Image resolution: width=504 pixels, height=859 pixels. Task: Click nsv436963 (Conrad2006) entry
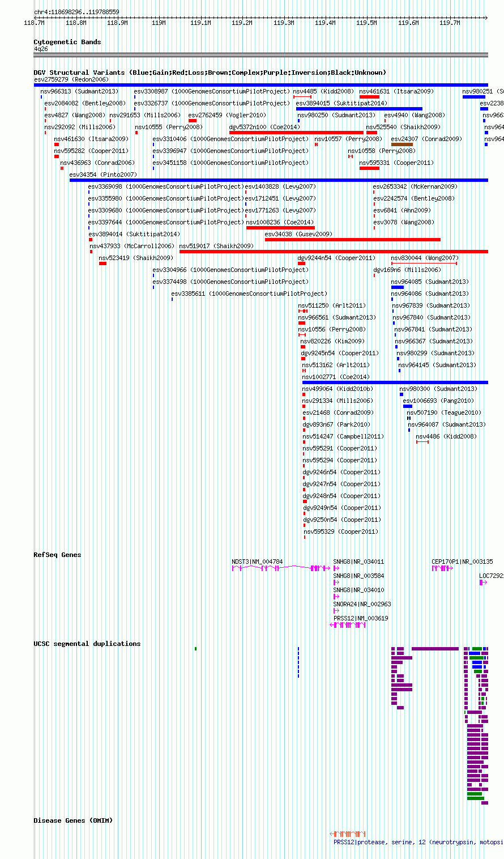[97, 163]
